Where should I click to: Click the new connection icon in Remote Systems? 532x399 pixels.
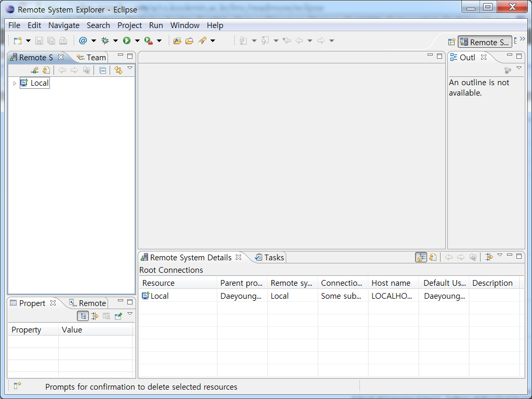pyautogui.click(x=35, y=70)
